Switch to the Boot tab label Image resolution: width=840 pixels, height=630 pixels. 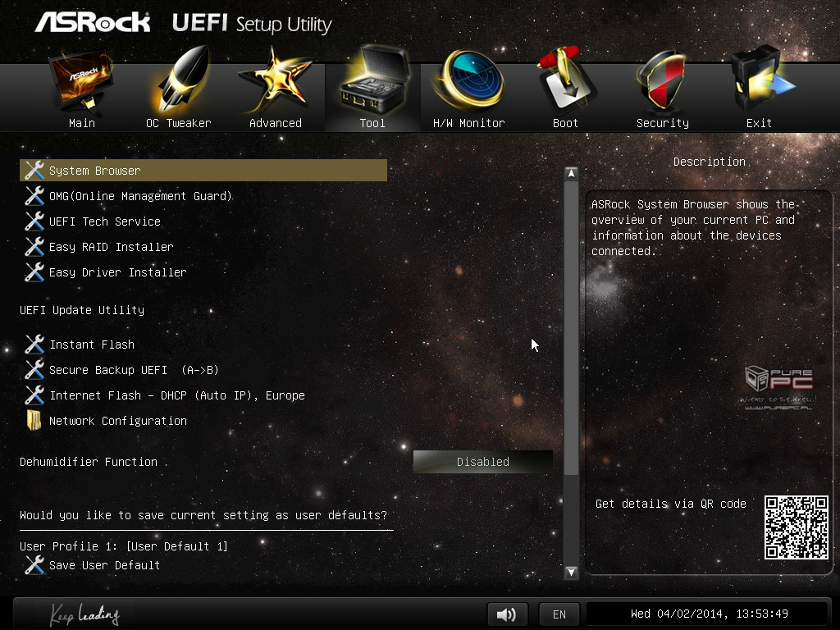[x=566, y=123]
